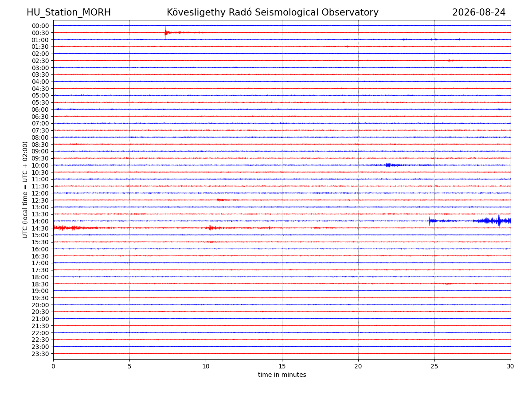Viewport: 532px width, 399px height.
Task: Click the Kövesligethy Radó Seismological Observatory title
Action: click(273, 12)
